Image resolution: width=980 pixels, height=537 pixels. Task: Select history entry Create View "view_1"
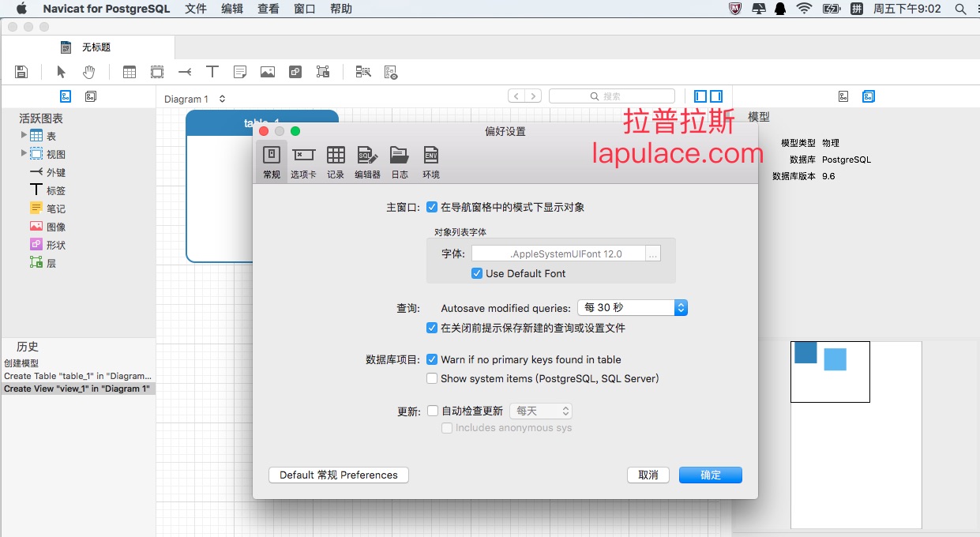coord(77,389)
